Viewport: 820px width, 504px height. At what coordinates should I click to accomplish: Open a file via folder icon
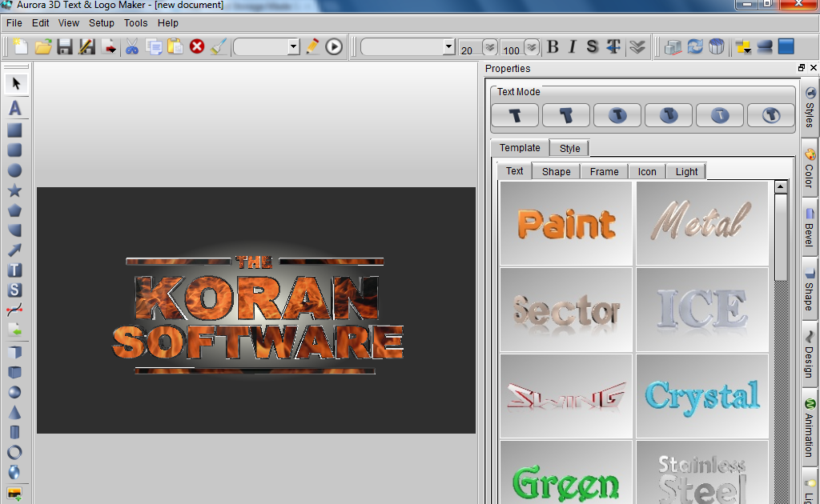(x=43, y=46)
